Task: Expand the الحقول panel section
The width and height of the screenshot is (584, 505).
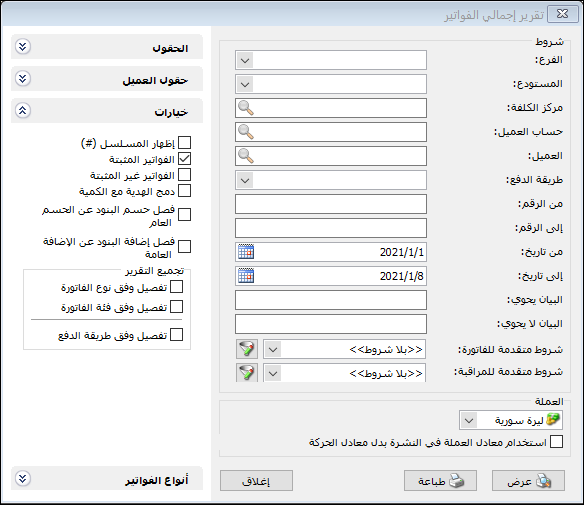Action: click(23, 47)
